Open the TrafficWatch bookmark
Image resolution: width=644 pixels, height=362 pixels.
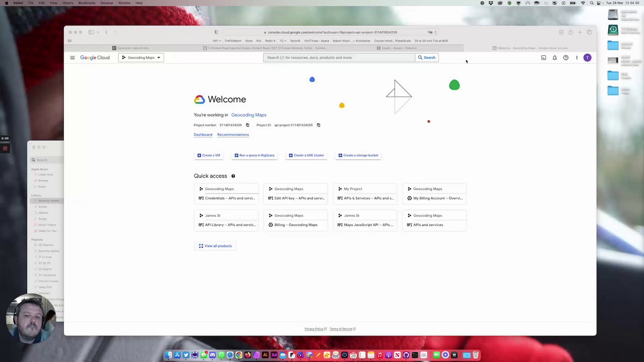233,41
